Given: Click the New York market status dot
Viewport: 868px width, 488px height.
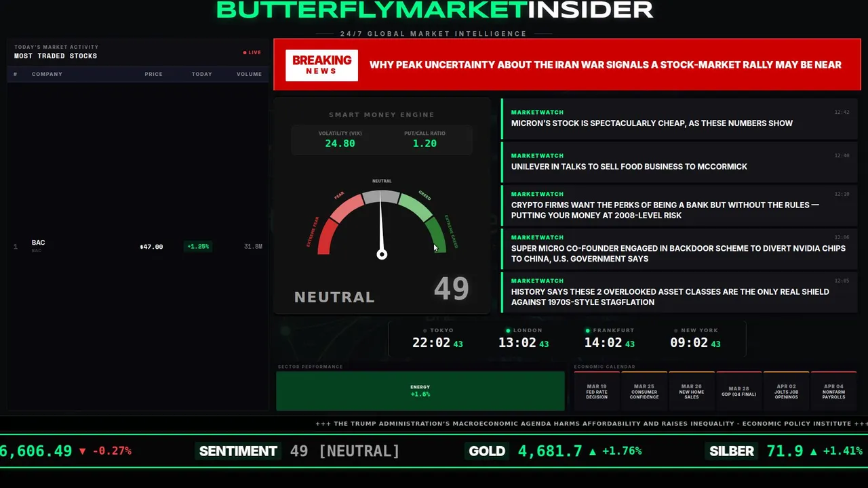Looking at the screenshot, I should [675, 331].
